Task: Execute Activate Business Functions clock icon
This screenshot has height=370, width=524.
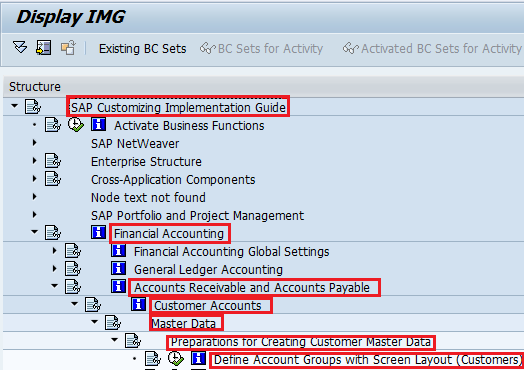Action: [76, 124]
